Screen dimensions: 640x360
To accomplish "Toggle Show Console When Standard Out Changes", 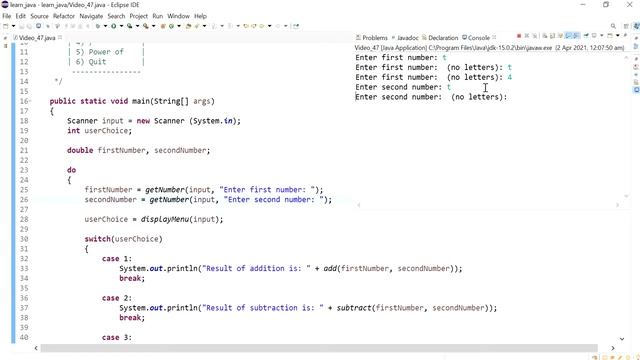I will (x=568, y=36).
